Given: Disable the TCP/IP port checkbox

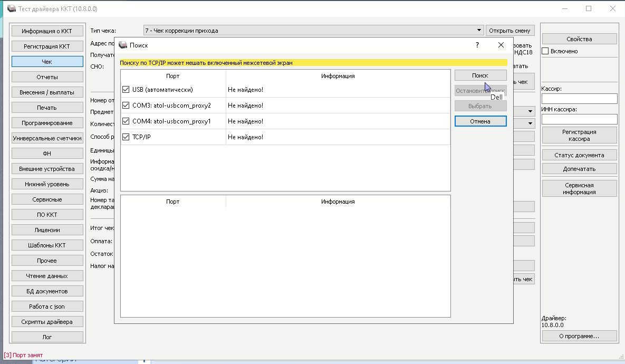Looking at the screenshot, I should point(126,137).
